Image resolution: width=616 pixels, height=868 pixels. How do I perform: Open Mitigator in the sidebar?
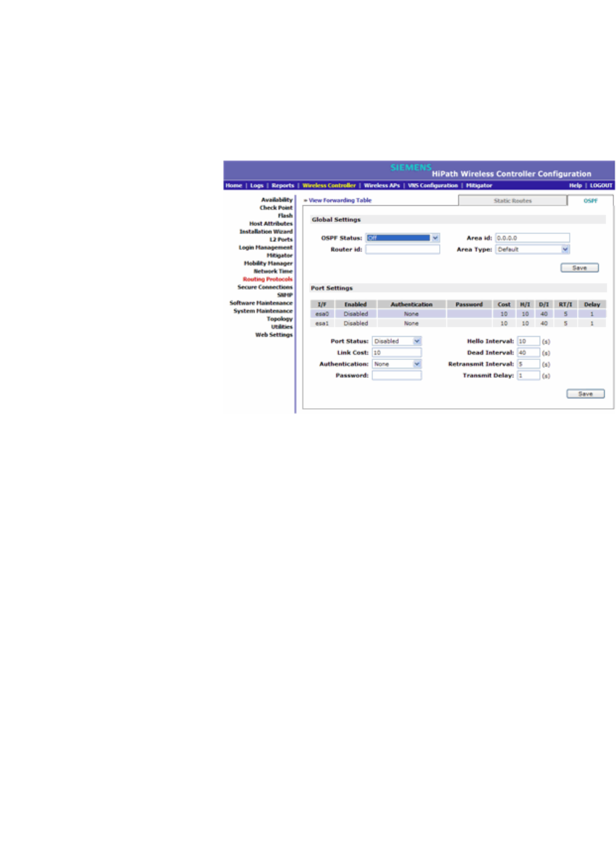(x=280, y=255)
